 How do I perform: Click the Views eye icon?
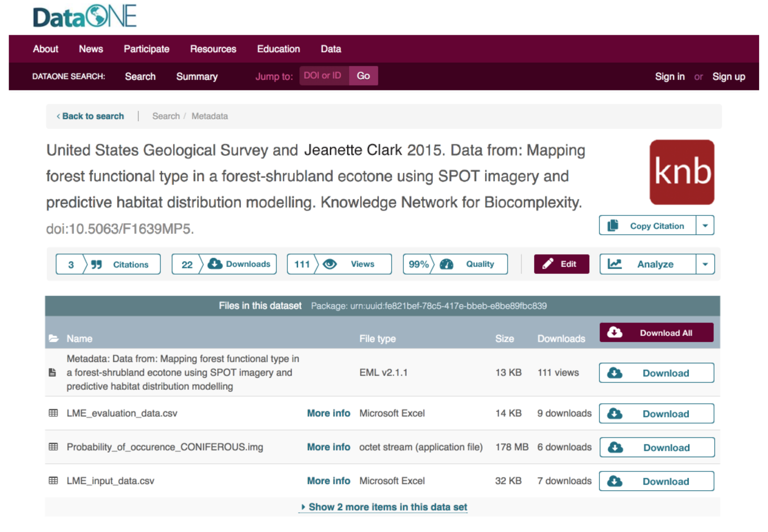[x=330, y=264]
